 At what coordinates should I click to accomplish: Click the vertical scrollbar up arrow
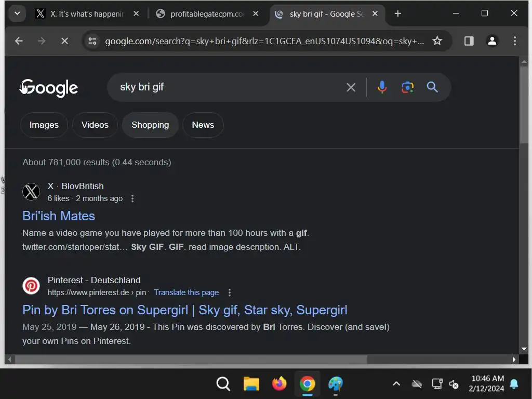coord(524,62)
